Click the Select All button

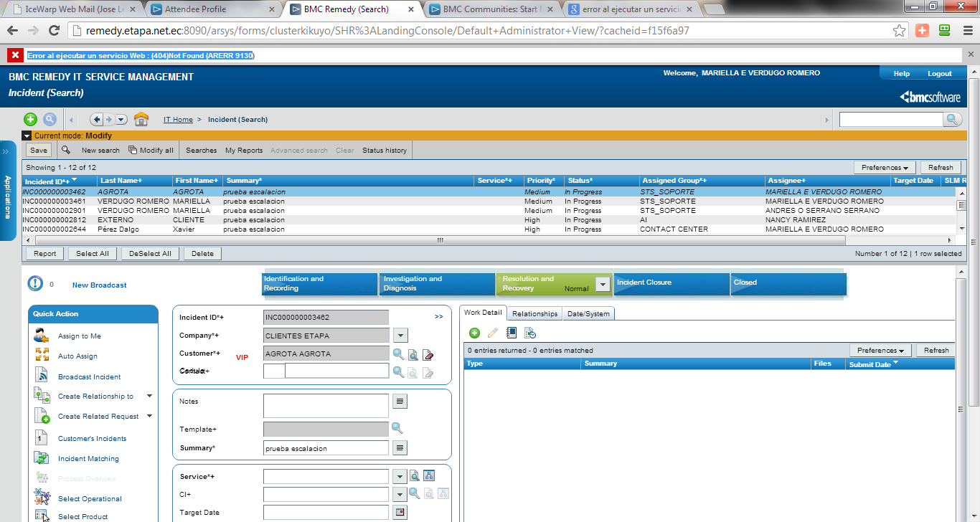(x=93, y=253)
